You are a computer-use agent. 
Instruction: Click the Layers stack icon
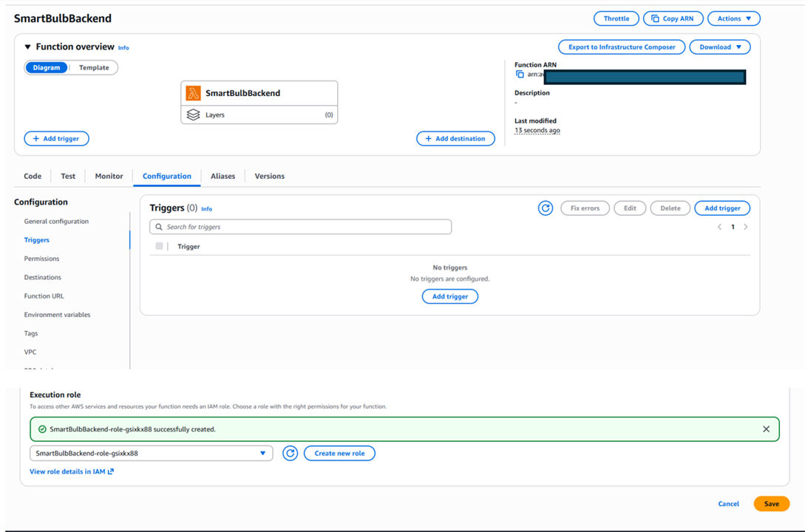193,115
